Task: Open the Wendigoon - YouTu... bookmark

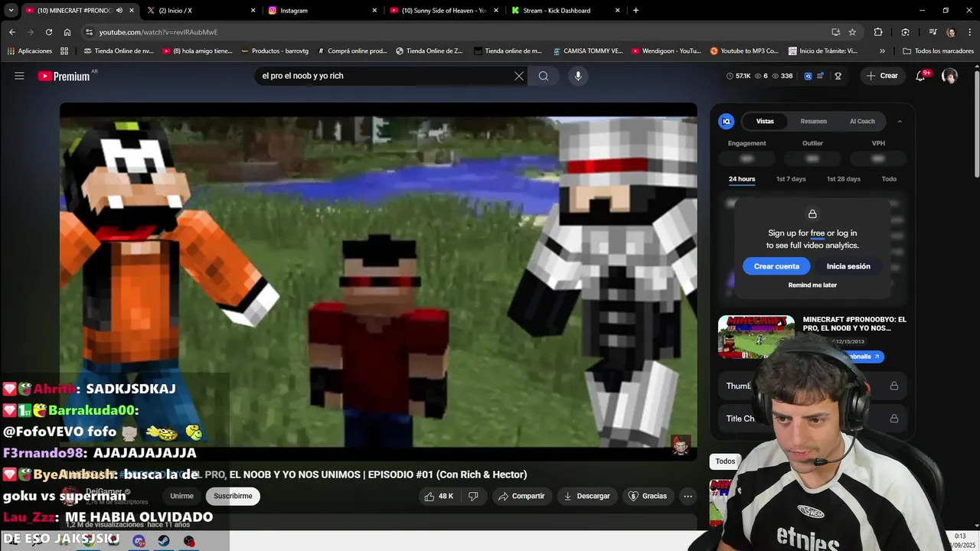Action: tap(666, 51)
